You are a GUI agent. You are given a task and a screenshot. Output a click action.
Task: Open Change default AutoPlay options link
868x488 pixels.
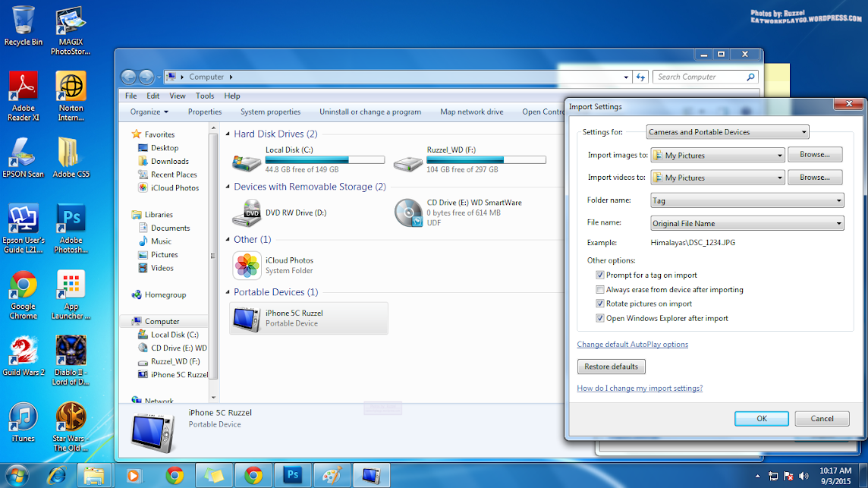pos(632,344)
